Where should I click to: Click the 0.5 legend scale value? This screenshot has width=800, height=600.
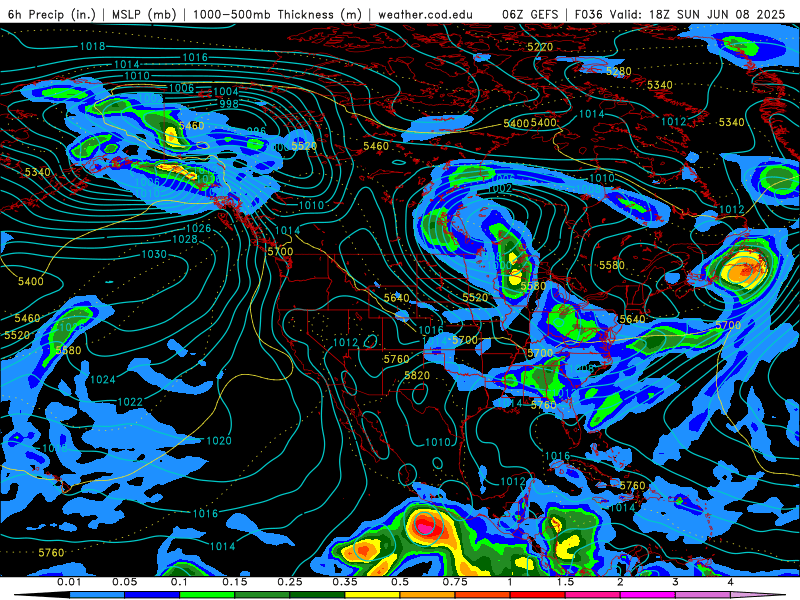400,582
